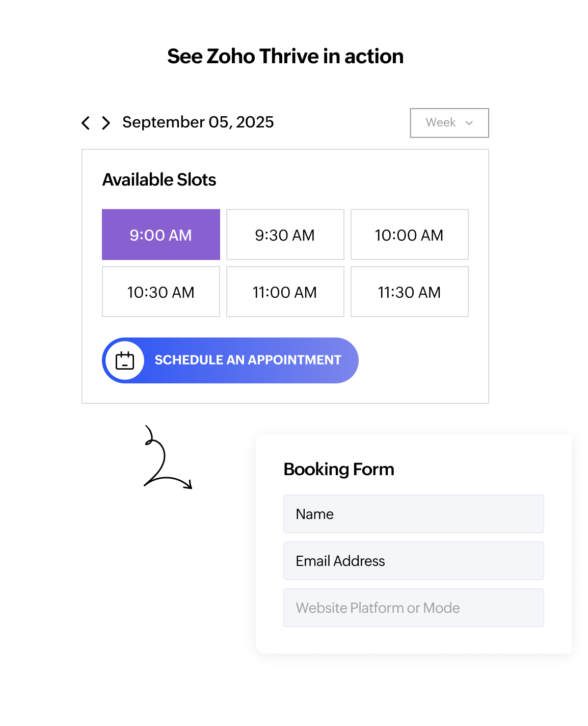Expand the Week selector chevron

(x=470, y=123)
